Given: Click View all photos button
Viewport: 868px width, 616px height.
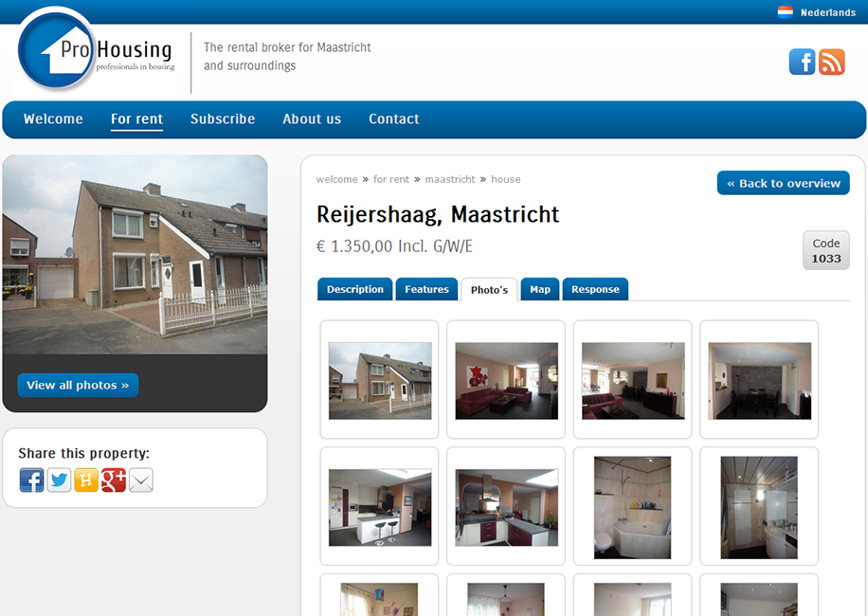Looking at the screenshot, I should 78,385.
